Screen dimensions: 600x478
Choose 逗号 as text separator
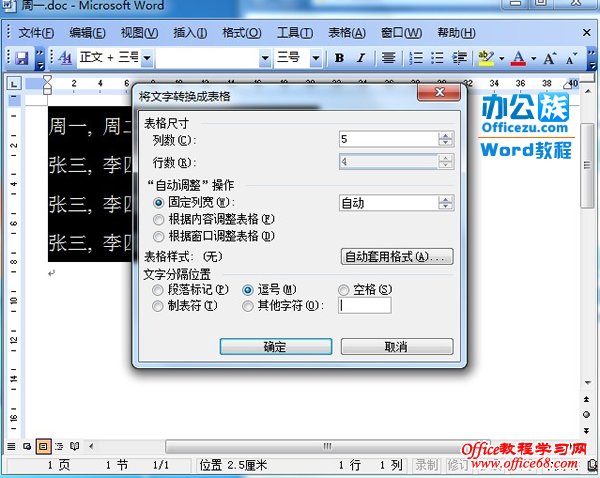[x=248, y=290]
